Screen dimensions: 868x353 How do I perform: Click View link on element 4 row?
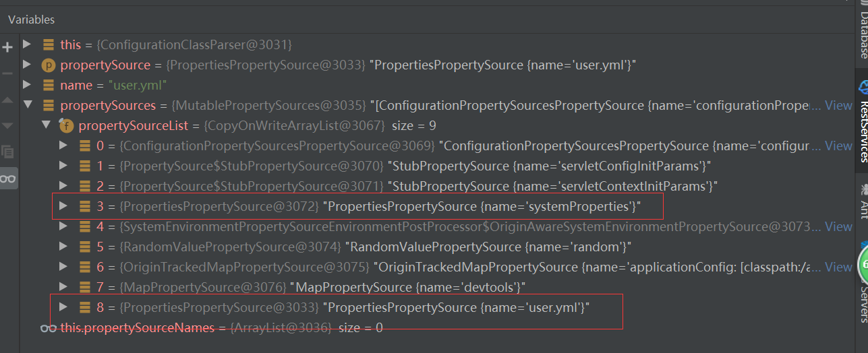pyautogui.click(x=838, y=226)
